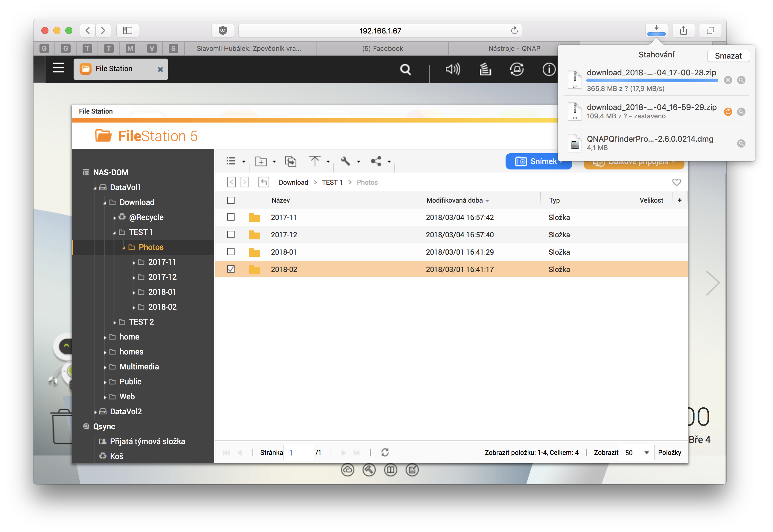Toggle the select-all checkbox in the header

pyautogui.click(x=231, y=200)
